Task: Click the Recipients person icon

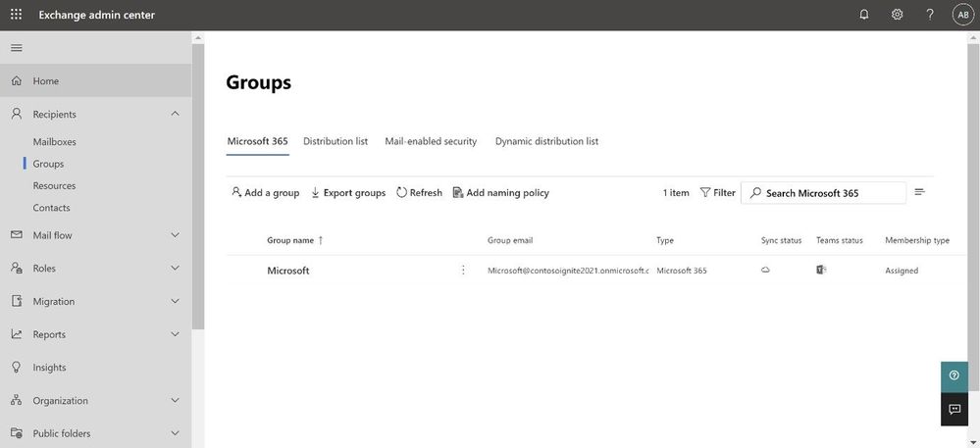Action: coord(17,114)
